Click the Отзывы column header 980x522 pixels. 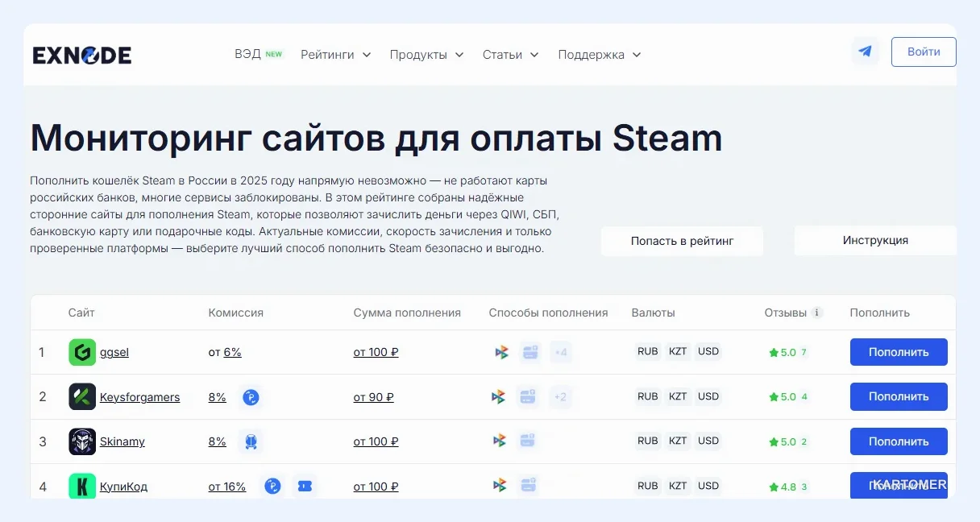(786, 313)
